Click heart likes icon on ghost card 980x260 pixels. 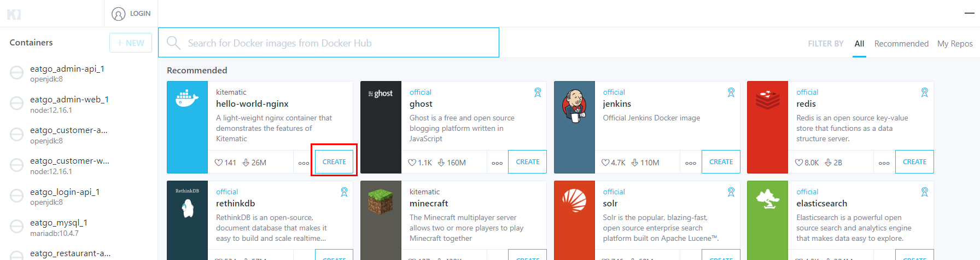(x=412, y=163)
